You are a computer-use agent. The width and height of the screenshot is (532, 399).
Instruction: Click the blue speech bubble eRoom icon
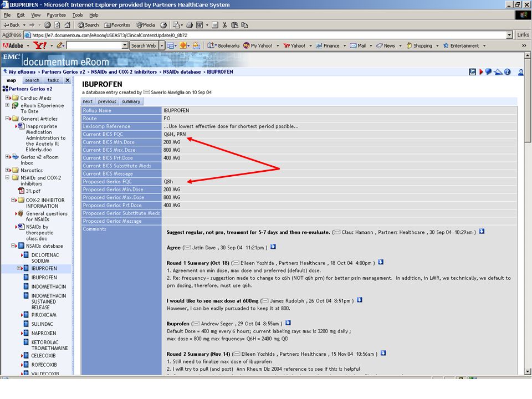coord(488,72)
